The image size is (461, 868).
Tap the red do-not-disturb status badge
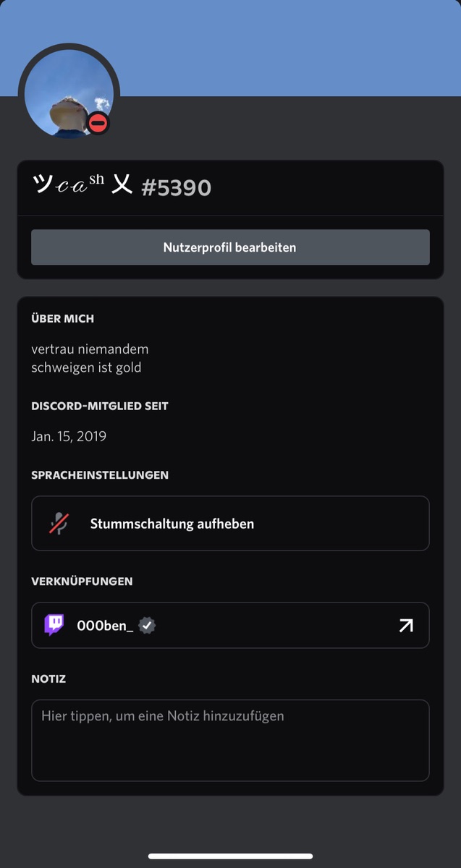click(x=98, y=124)
